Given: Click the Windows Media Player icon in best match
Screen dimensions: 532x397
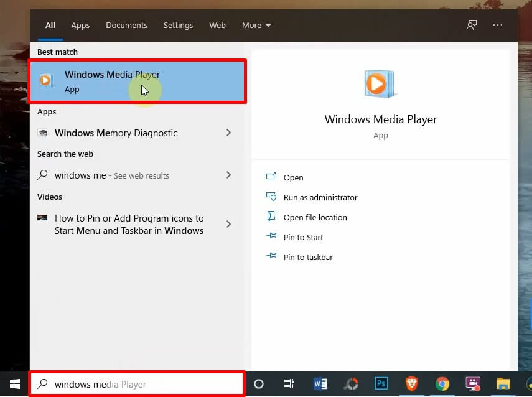Looking at the screenshot, I should coord(46,81).
